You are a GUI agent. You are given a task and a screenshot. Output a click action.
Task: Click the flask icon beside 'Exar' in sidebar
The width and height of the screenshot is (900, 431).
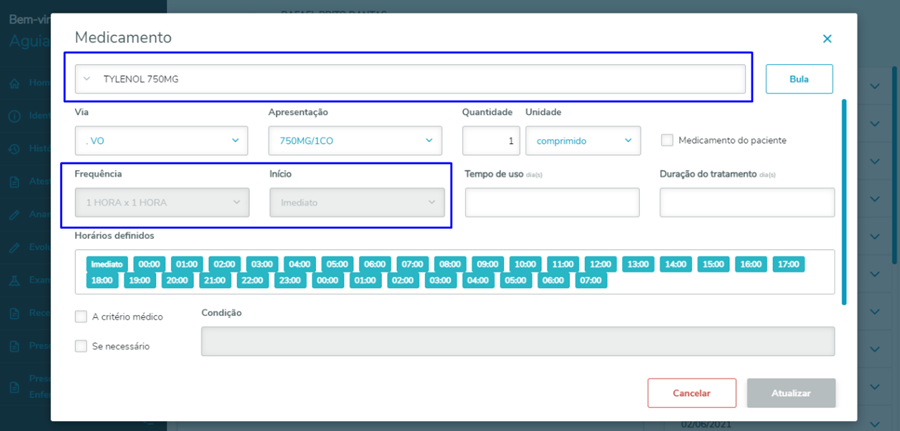coord(14,281)
